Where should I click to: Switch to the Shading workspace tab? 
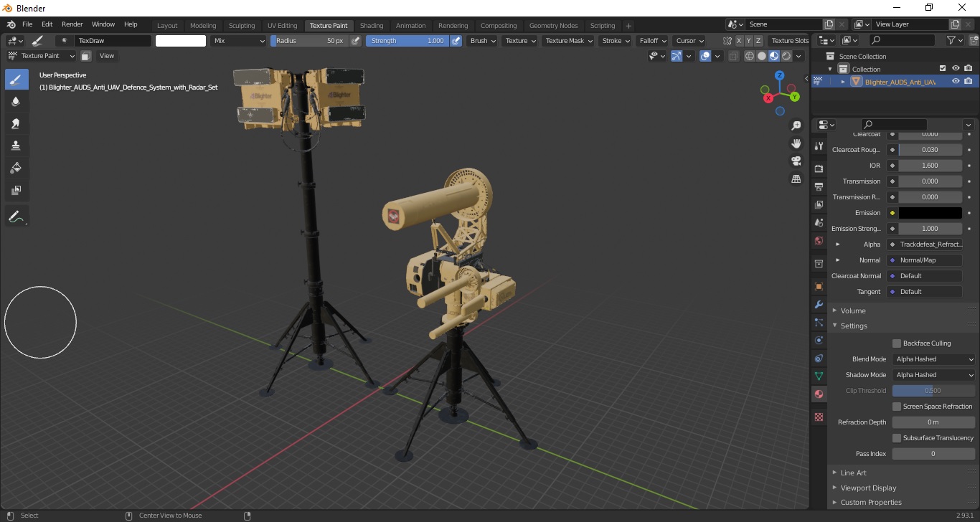click(372, 26)
